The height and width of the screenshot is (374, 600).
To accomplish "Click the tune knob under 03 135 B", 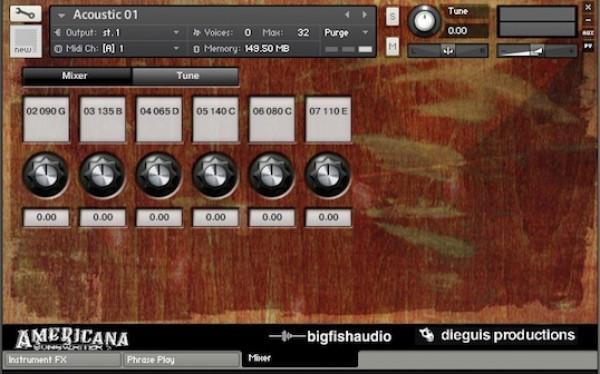I will click(102, 175).
